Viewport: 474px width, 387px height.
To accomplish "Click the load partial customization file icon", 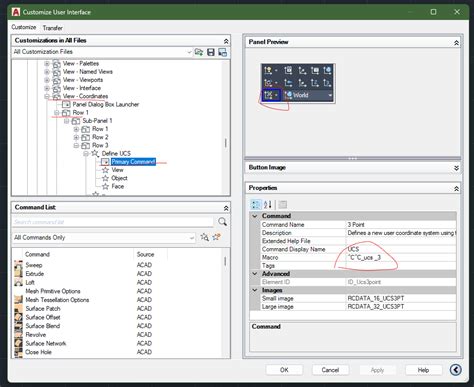I will [x=199, y=52].
